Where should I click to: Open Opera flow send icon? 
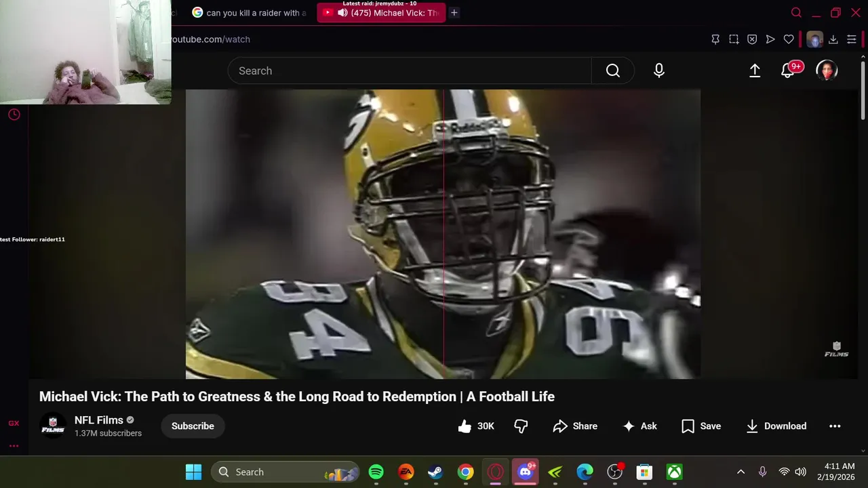(770, 39)
